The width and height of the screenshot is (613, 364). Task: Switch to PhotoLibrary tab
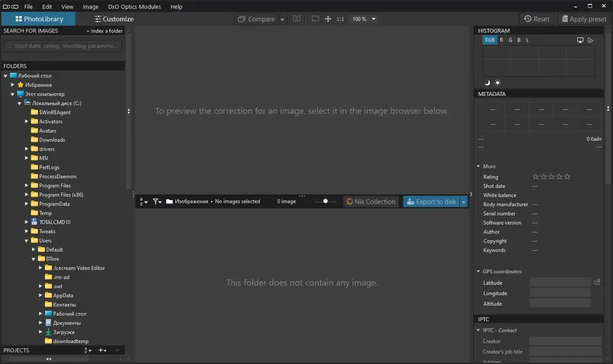point(38,19)
